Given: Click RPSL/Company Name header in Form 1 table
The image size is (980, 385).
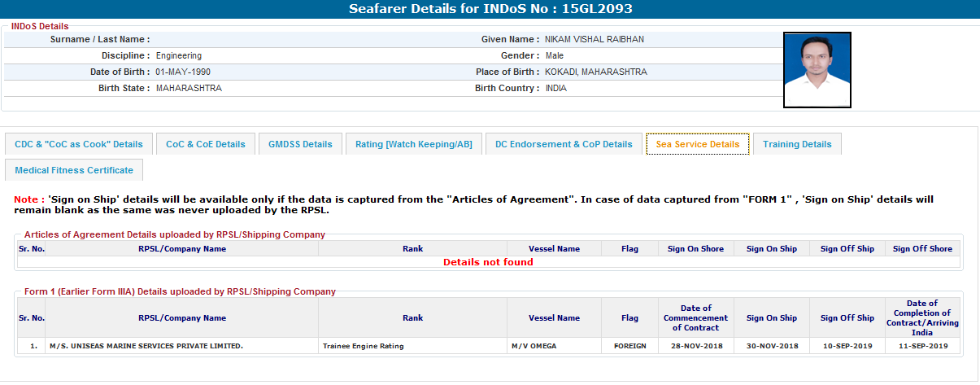Looking at the screenshot, I should coord(182,317).
